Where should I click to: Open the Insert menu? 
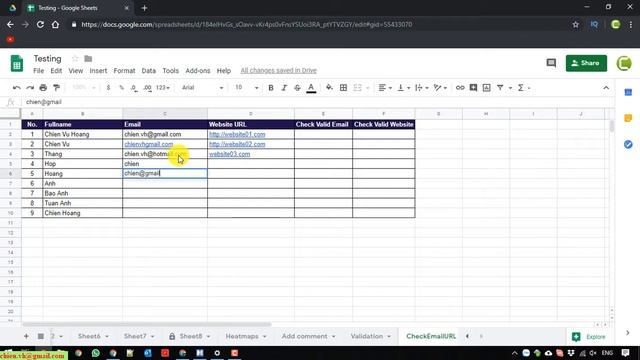[x=98, y=71]
